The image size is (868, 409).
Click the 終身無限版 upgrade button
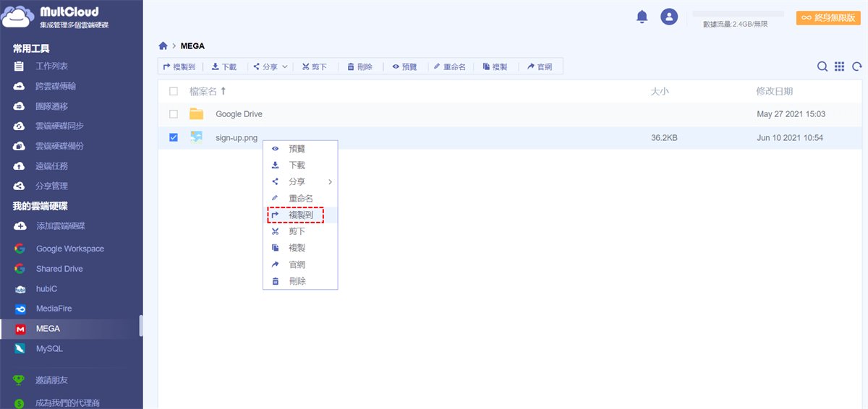click(828, 18)
